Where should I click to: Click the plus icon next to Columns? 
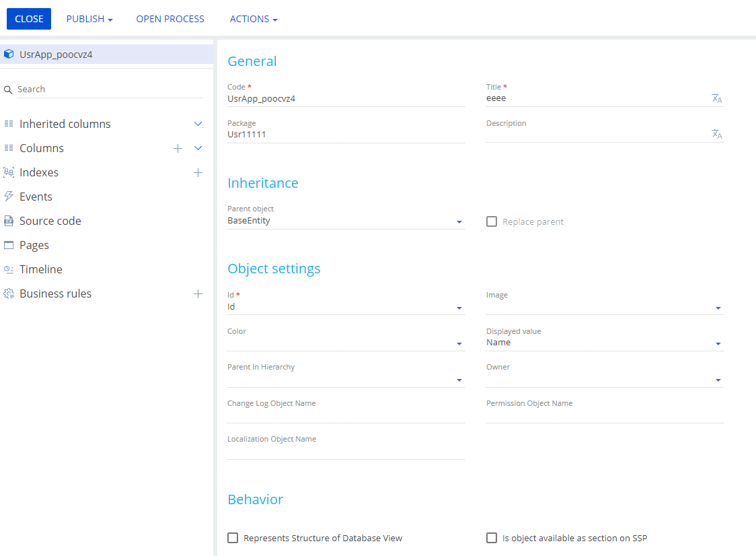pos(178,148)
